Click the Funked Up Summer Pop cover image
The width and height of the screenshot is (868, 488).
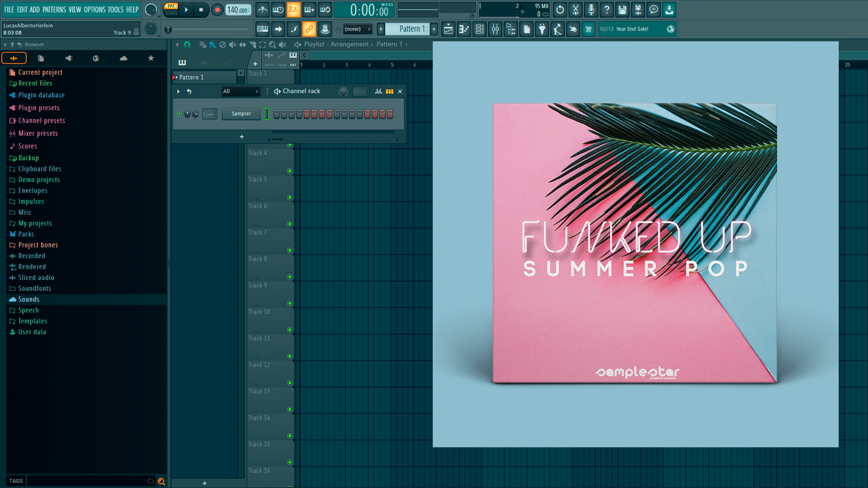tap(635, 244)
